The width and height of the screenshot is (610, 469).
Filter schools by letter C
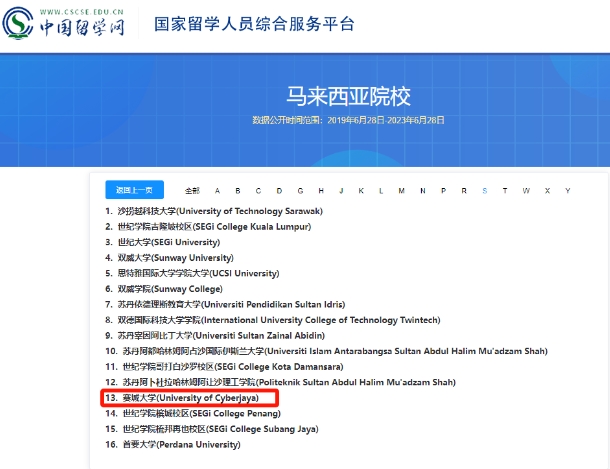click(258, 191)
